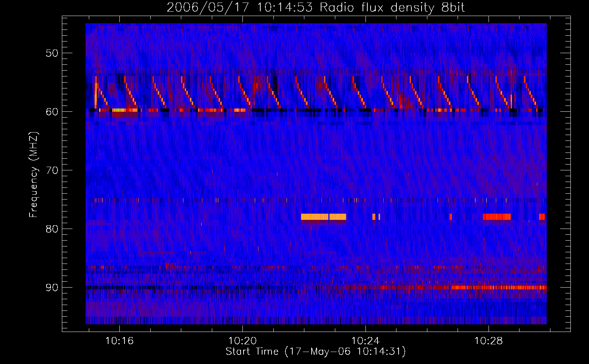
Task: Click the 70 frequency tick label
Action: pos(52,170)
